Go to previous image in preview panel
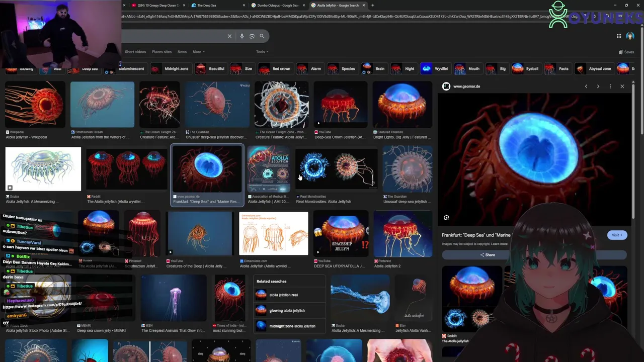The image size is (644, 362). point(586,86)
